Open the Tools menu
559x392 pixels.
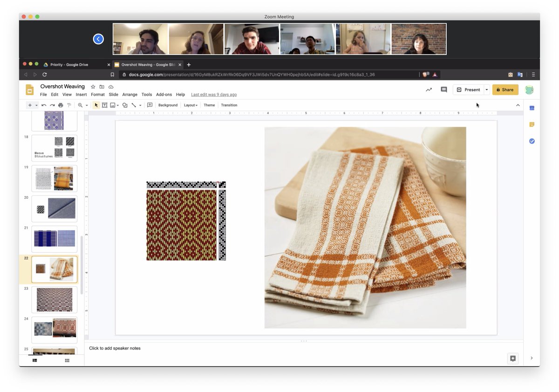[147, 95]
